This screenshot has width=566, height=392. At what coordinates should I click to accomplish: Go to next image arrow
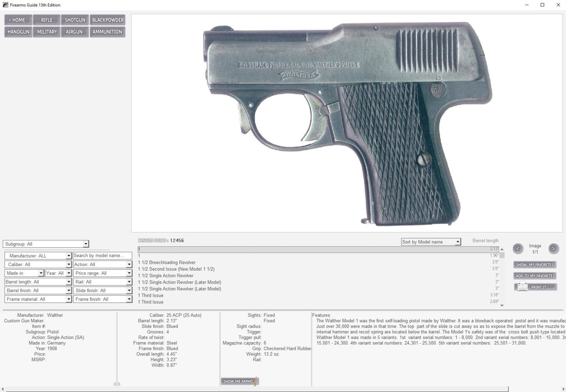(x=554, y=249)
